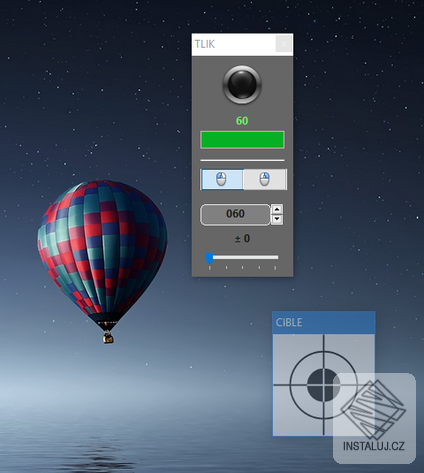This screenshot has height=473, width=424.
Task: Increase the interval with the up arrow
Action: pos(277,209)
